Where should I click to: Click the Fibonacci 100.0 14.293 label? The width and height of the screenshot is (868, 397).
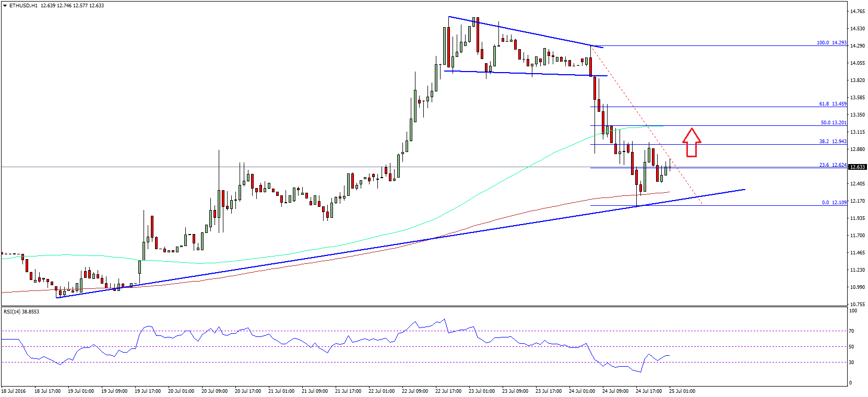[x=831, y=43]
